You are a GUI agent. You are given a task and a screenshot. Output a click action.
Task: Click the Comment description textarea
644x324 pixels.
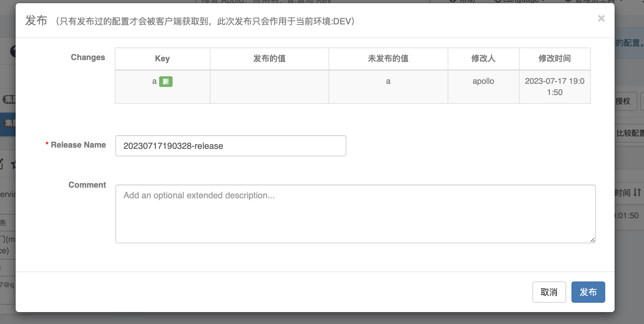(x=355, y=214)
